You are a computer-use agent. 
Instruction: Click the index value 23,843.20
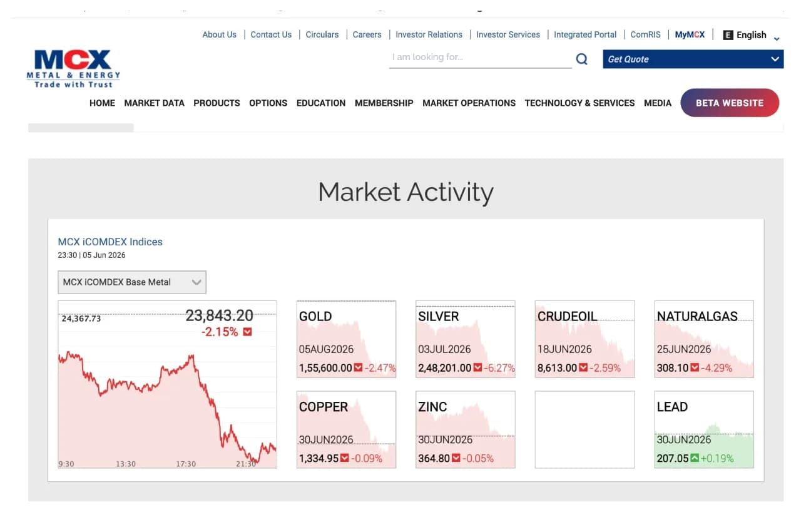click(219, 316)
